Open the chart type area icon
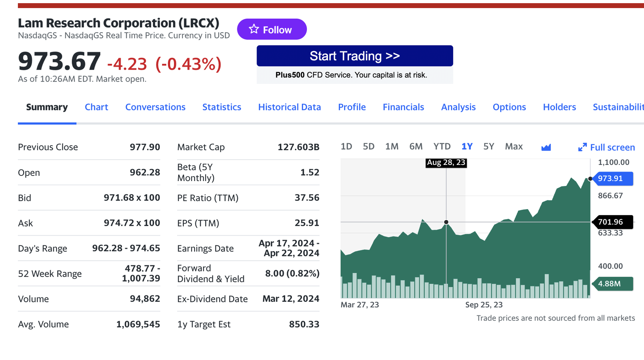644x360 pixels. 546,147
